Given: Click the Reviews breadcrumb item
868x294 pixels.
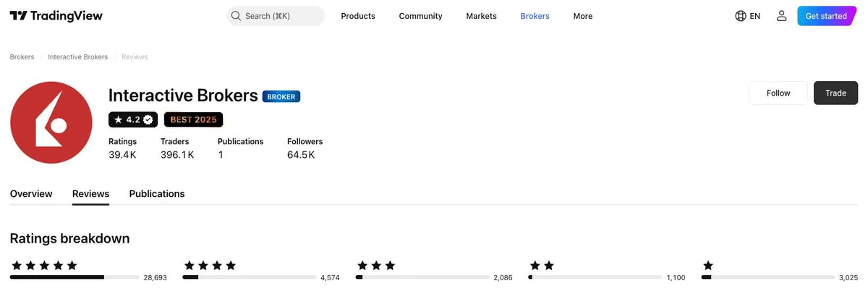Looking at the screenshot, I should tap(135, 57).
